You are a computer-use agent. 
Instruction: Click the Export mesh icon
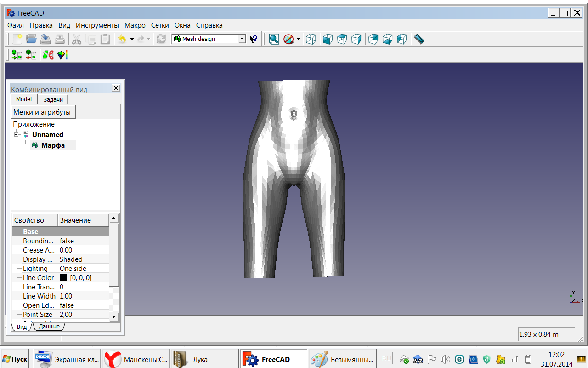click(31, 55)
